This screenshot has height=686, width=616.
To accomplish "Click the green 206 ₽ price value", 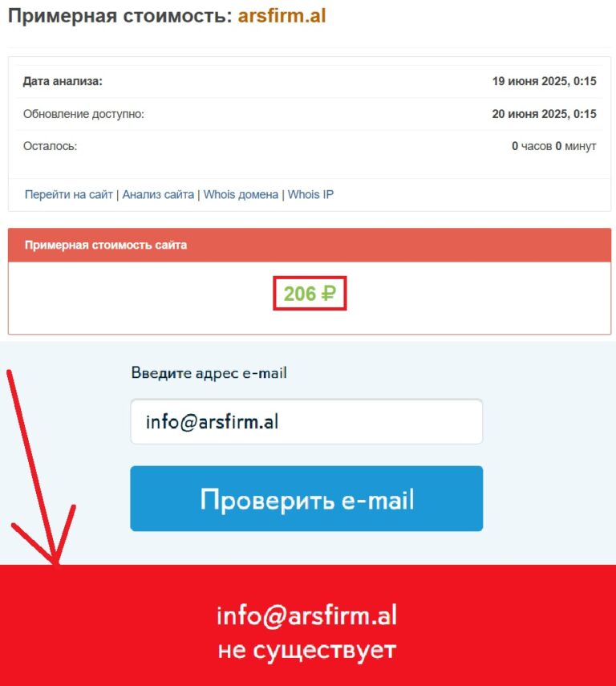I will [310, 293].
